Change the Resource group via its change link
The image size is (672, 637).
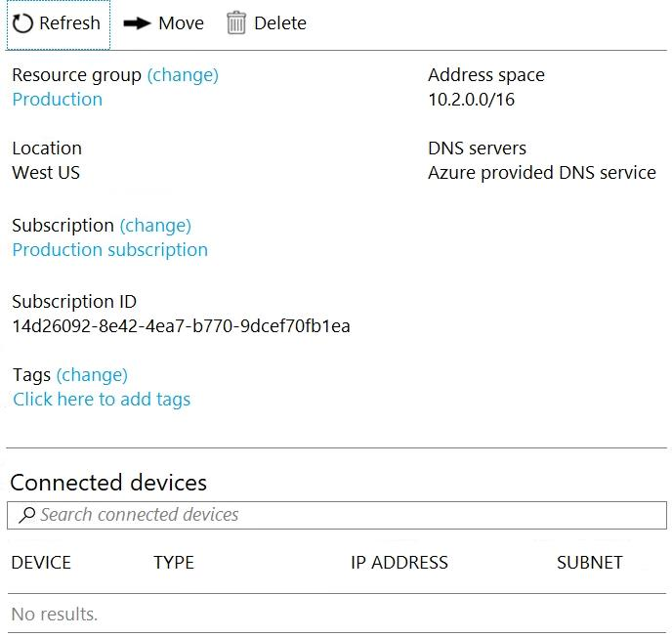[183, 75]
